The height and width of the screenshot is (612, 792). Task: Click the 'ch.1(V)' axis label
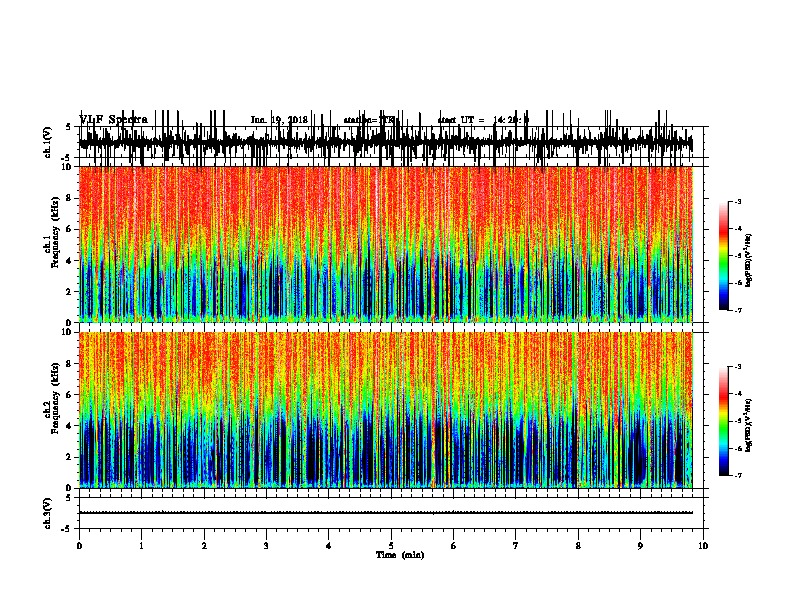click(48, 142)
